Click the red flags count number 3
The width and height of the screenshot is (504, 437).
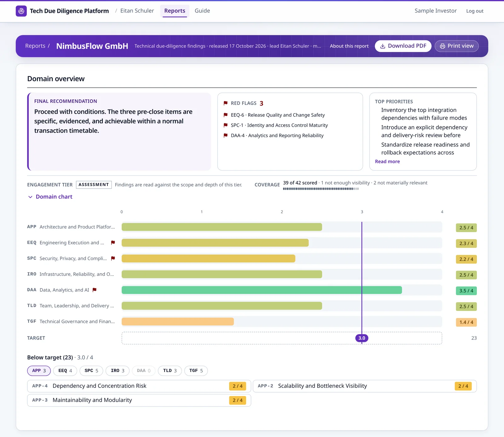(x=261, y=103)
